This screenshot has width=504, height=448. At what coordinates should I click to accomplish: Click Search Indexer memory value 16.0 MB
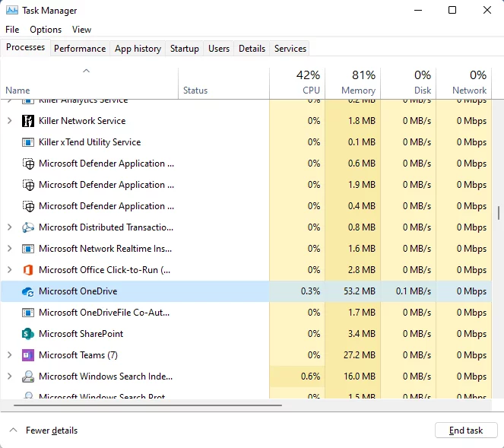360,377
